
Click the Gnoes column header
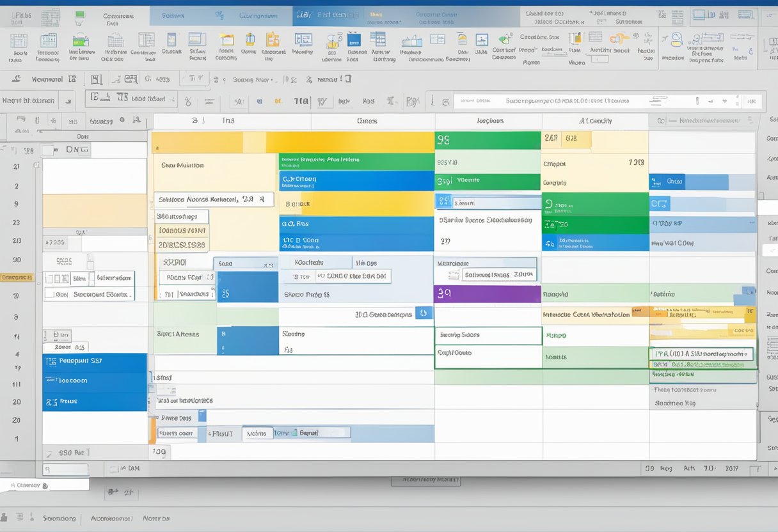tap(367, 121)
